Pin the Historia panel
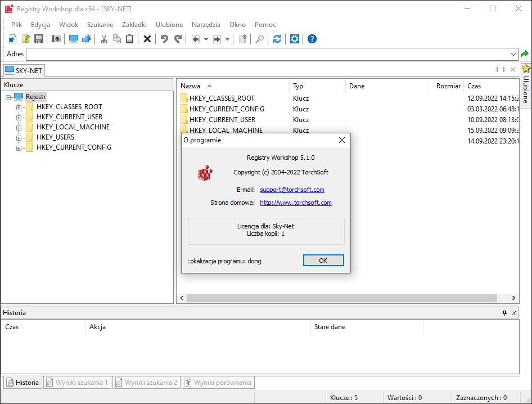This screenshot has height=404, width=532. coord(504,313)
